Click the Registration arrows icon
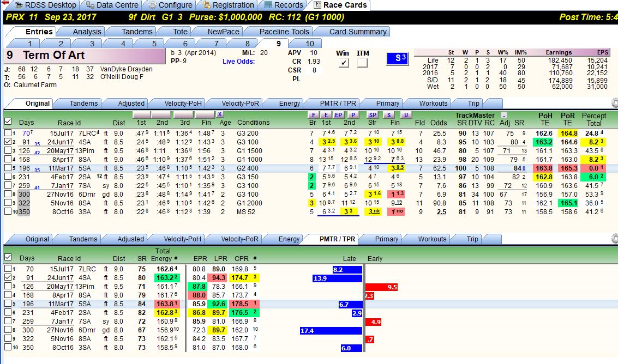The height and width of the screenshot is (364, 618). point(207,5)
